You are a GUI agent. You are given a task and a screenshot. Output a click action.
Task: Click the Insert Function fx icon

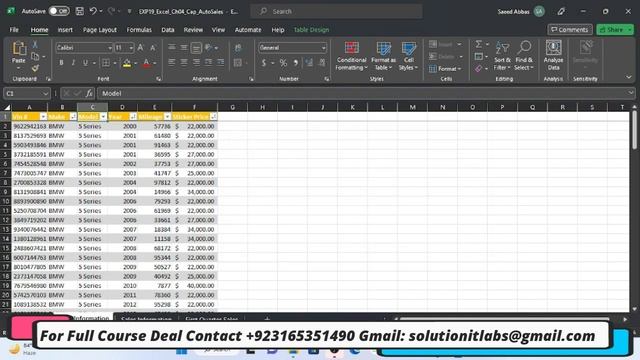[89, 93]
